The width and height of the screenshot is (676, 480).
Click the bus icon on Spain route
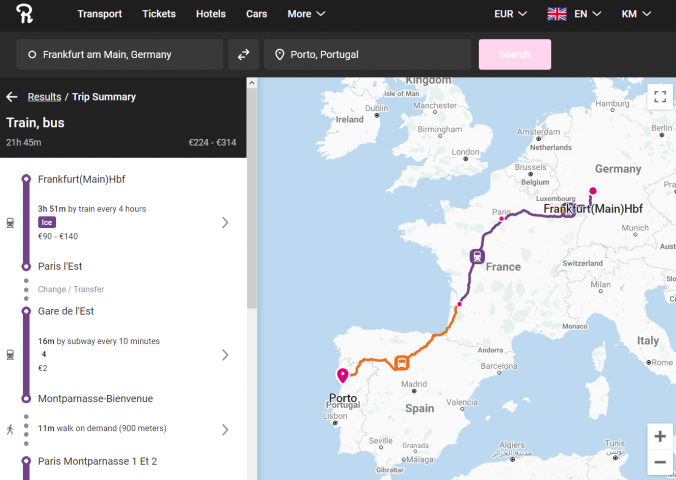(x=401, y=362)
